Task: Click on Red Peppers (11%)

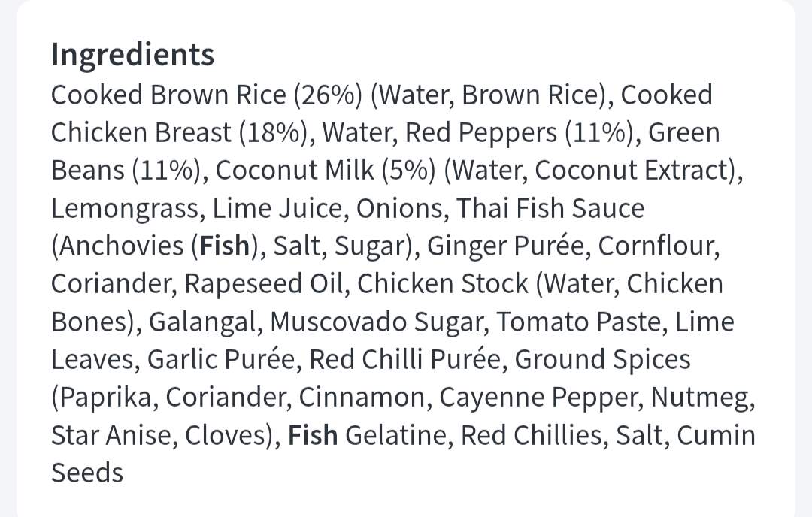Action: 520,133
